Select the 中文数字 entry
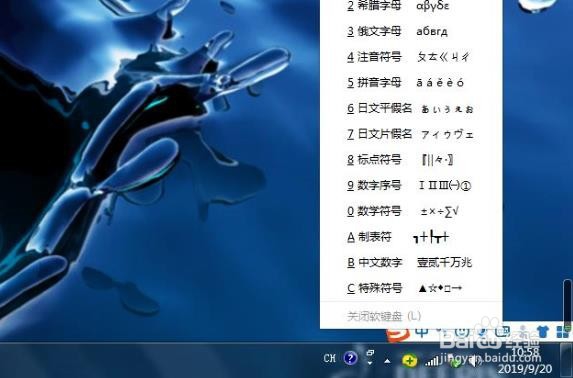Screen dimensions: 573x378 pyautogui.click(x=411, y=262)
